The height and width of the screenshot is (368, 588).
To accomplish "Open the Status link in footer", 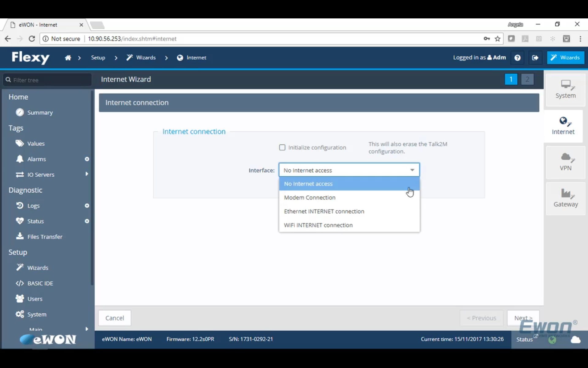I will click(x=525, y=339).
